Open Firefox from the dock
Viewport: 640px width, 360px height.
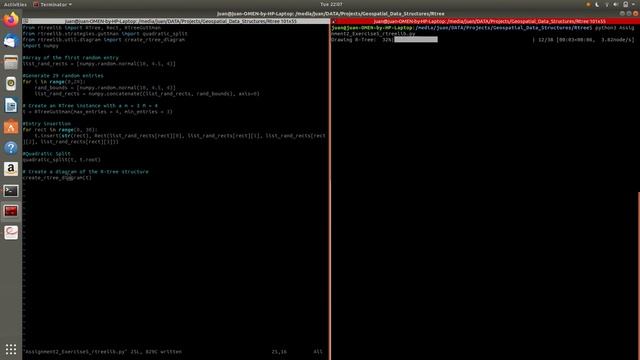click(x=11, y=20)
